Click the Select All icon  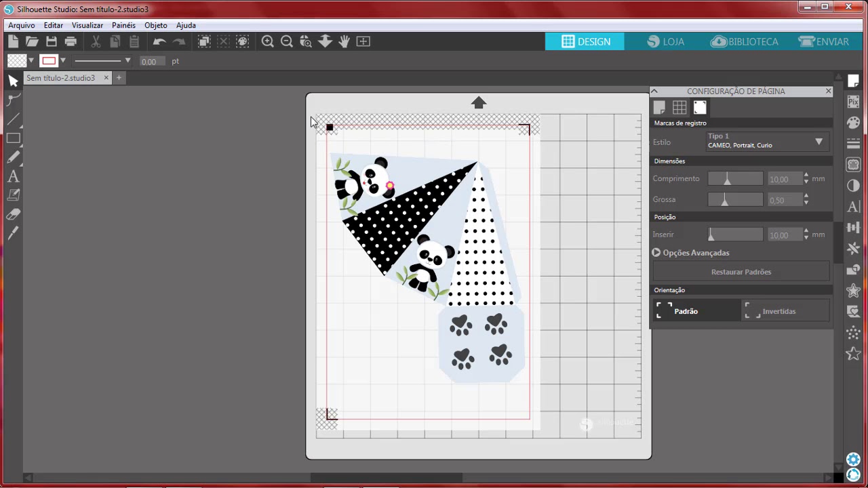coord(204,41)
